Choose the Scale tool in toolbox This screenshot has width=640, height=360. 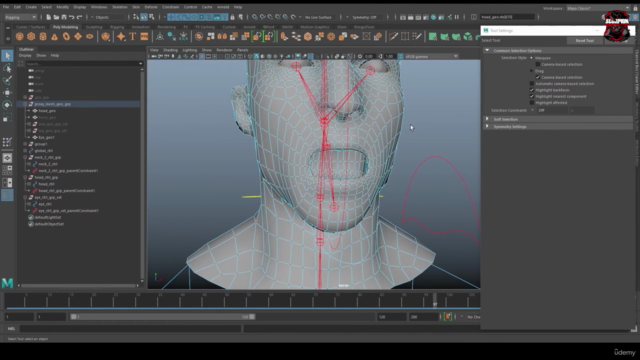(7, 118)
